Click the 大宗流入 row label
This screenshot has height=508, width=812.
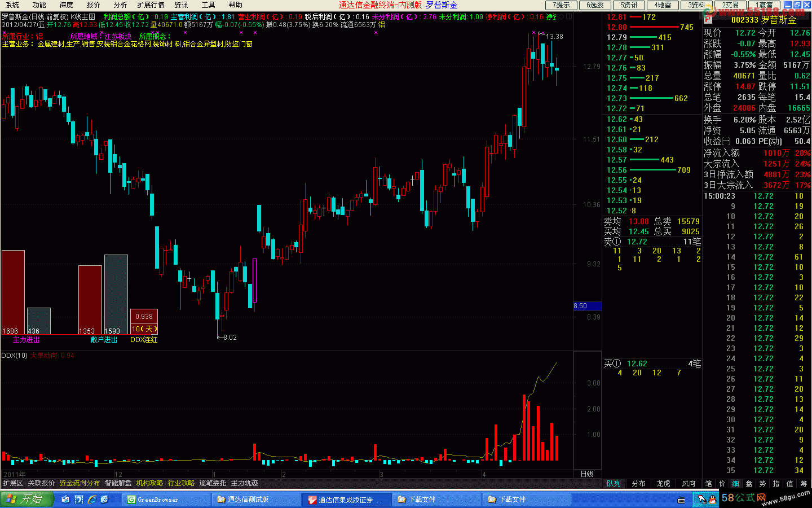coord(721,164)
